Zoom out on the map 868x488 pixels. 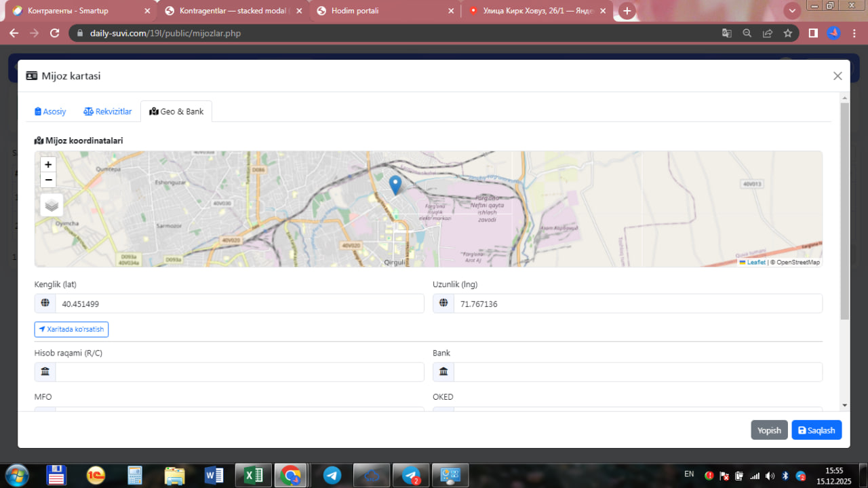point(48,180)
